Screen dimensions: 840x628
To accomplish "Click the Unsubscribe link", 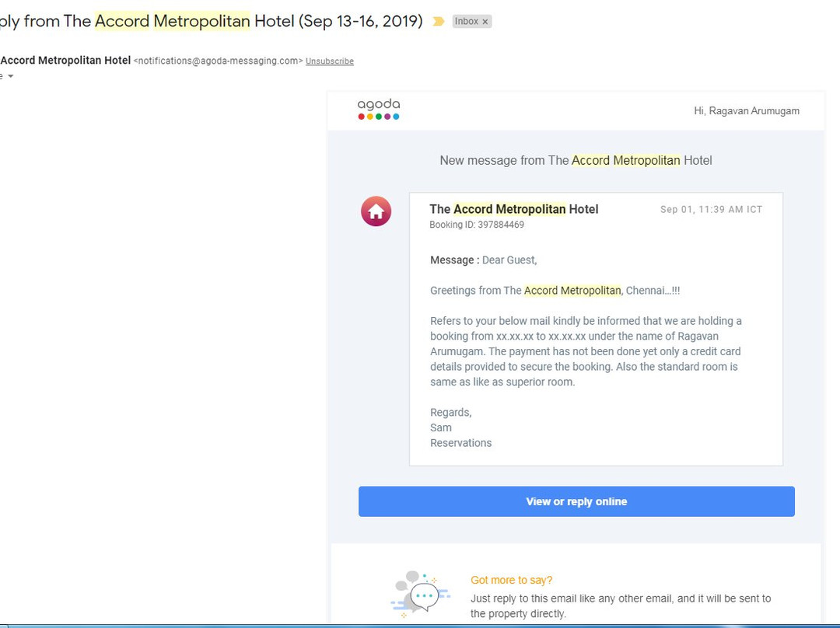I will click(329, 61).
